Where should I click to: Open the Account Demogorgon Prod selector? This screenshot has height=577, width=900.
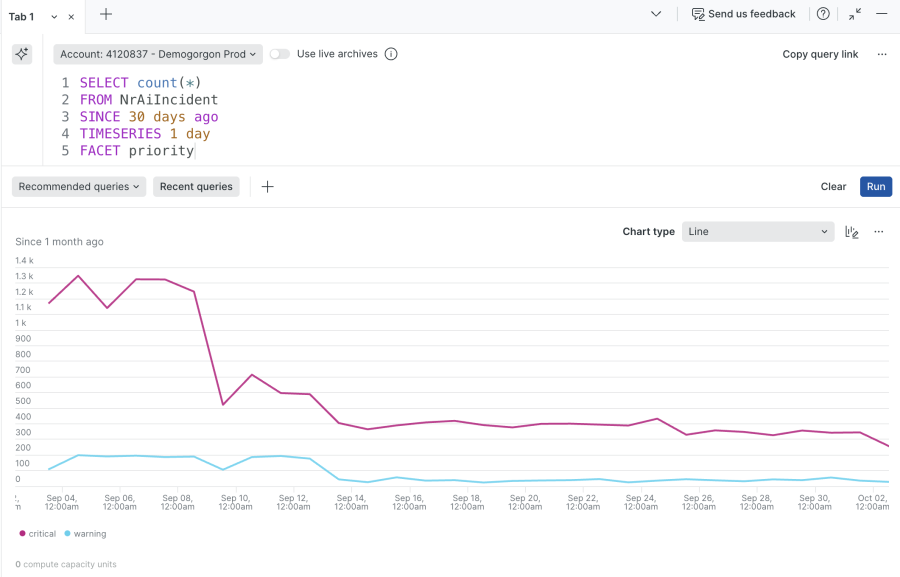[157, 54]
